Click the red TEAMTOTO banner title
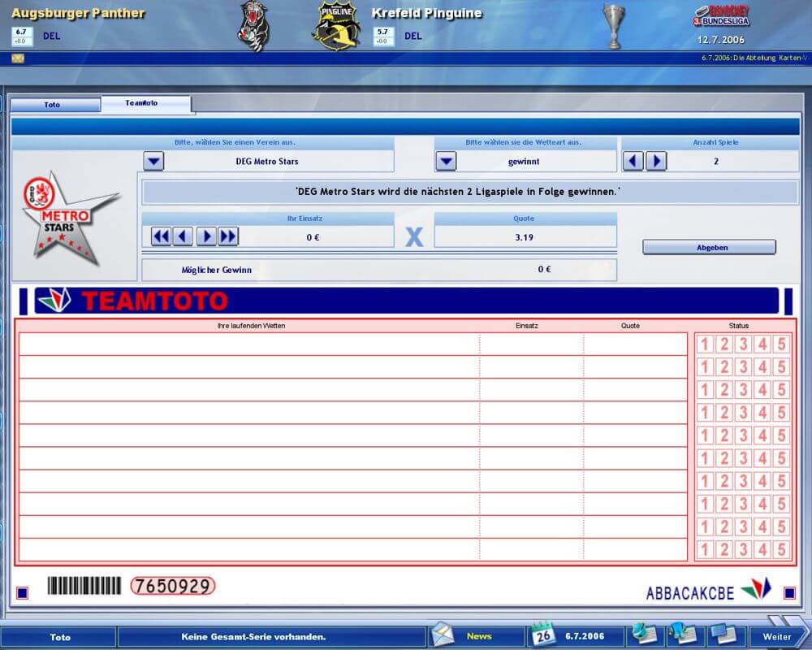 coord(154,301)
